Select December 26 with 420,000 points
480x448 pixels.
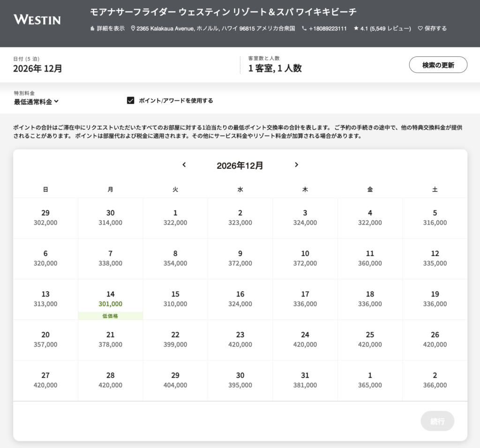pos(435,340)
